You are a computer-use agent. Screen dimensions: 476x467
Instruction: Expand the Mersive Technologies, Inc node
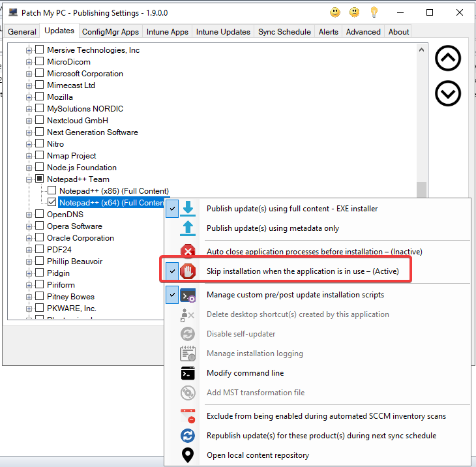(x=29, y=50)
